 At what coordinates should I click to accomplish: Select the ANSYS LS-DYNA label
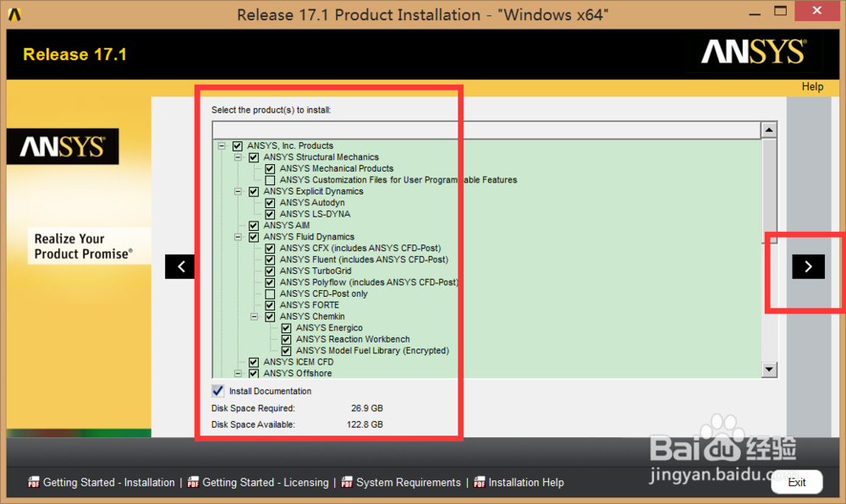point(315,214)
